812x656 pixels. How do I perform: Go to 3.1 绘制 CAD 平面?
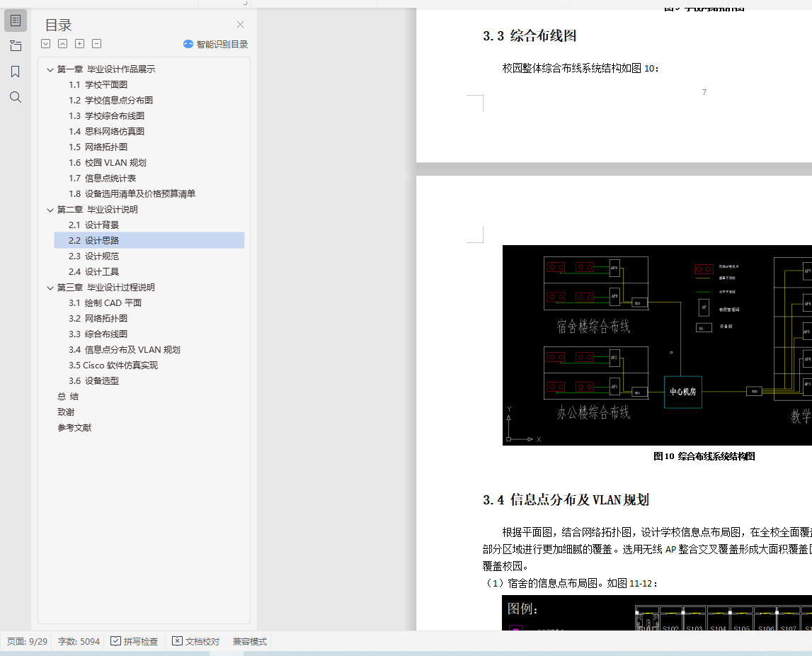click(x=105, y=302)
